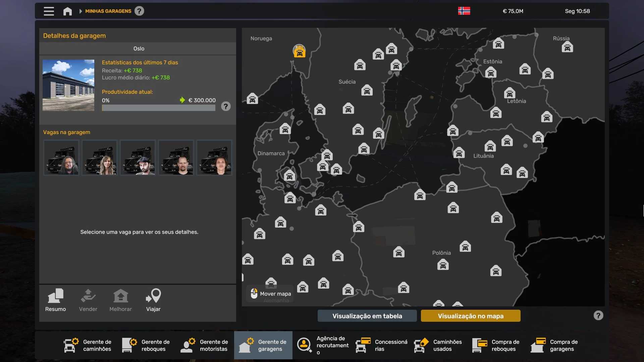
Task: Switch to Visualização em tabela
Action: pyautogui.click(x=367, y=316)
